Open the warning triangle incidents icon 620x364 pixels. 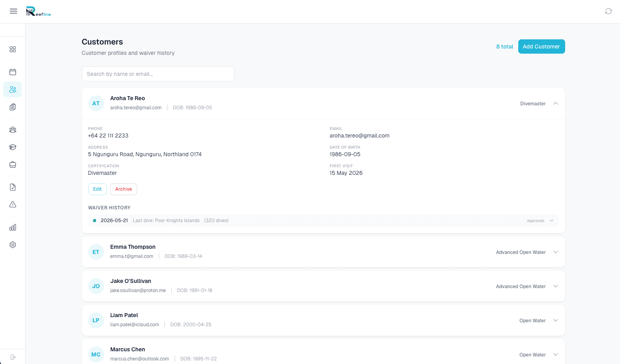click(13, 205)
